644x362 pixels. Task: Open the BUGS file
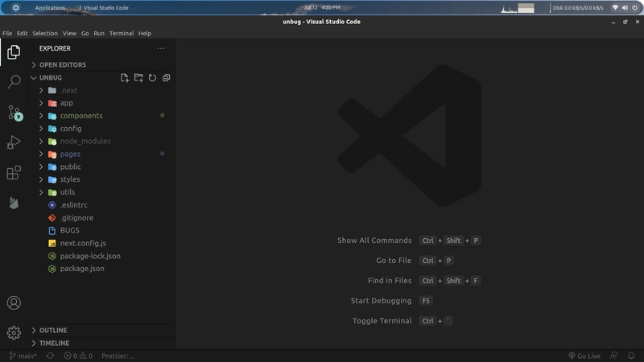coord(101,230)
